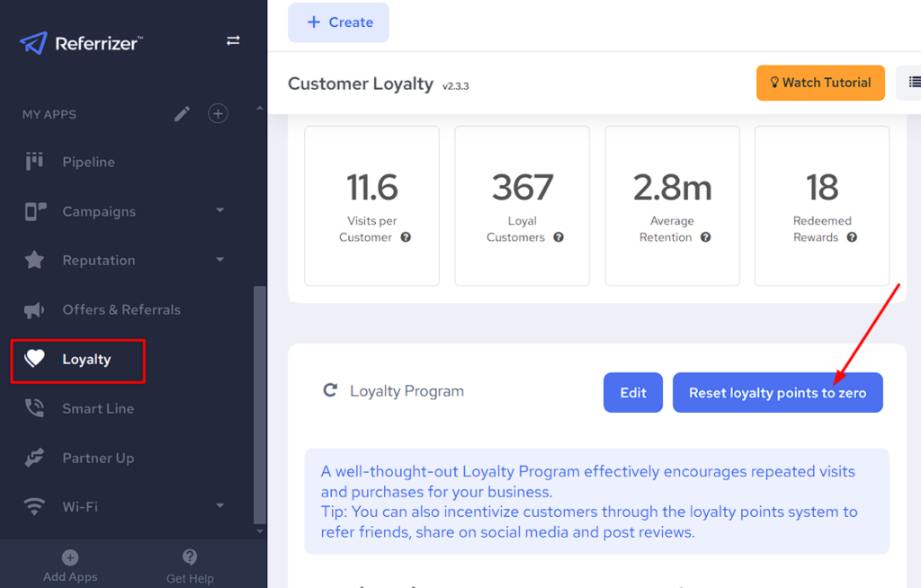Image resolution: width=921 pixels, height=588 pixels.
Task: Click the Partner Up handshake icon
Action: [34, 458]
